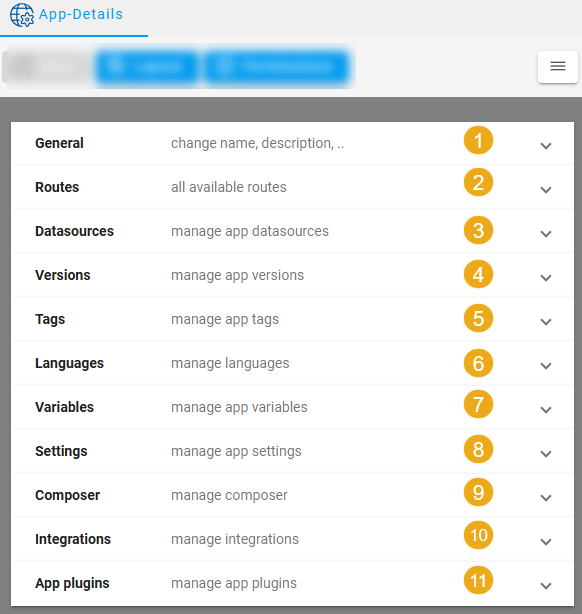Click the Settings panel title
The image size is (582, 614).
pyautogui.click(x=61, y=451)
